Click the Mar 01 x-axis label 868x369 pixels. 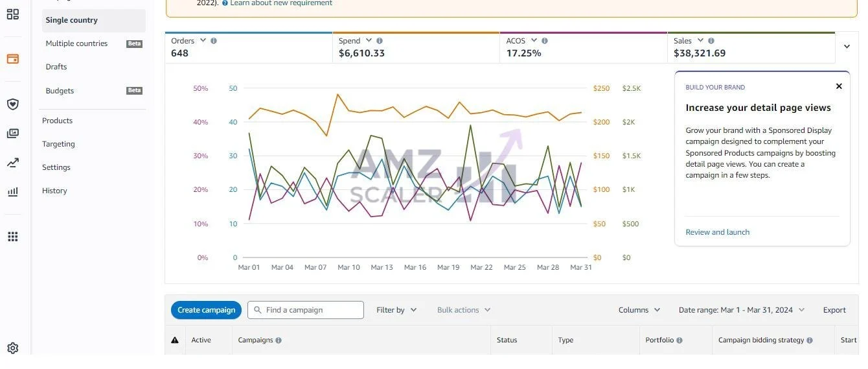tap(249, 267)
